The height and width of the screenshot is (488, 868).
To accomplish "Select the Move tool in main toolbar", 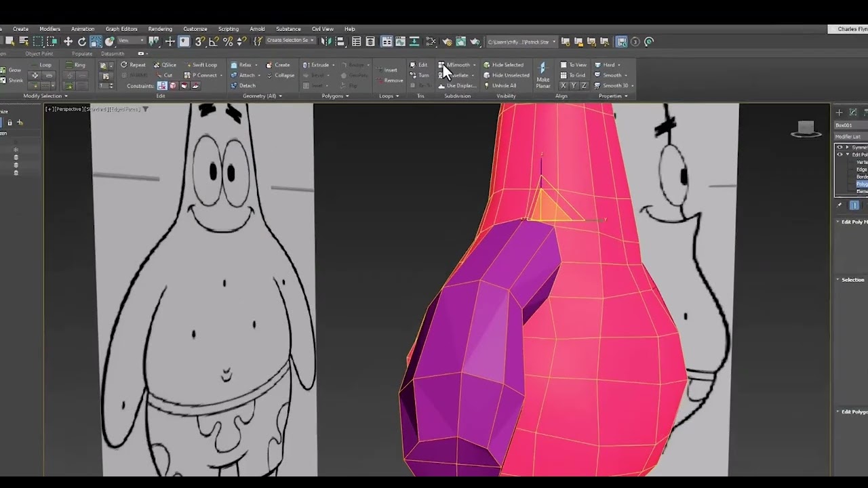I will (68, 41).
